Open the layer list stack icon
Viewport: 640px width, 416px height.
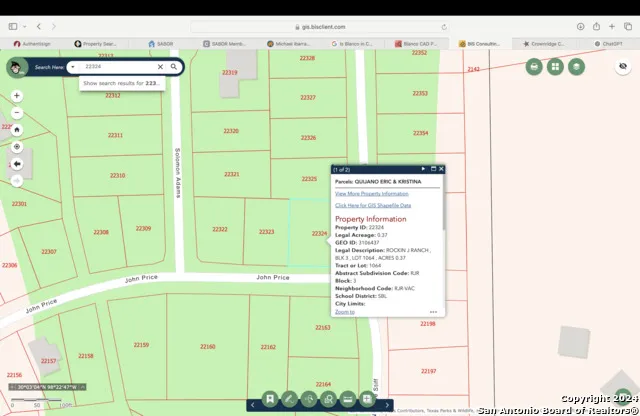coord(576,67)
